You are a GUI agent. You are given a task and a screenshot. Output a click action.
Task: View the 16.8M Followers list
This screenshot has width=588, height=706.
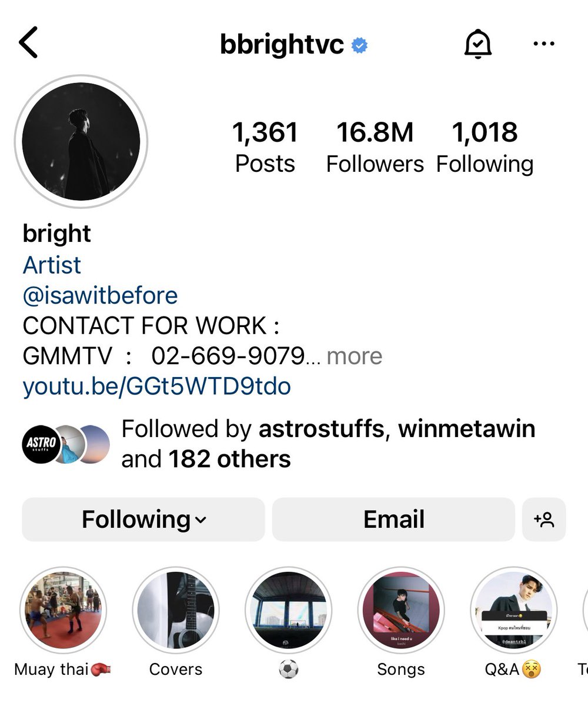click(x=375, y=147)
